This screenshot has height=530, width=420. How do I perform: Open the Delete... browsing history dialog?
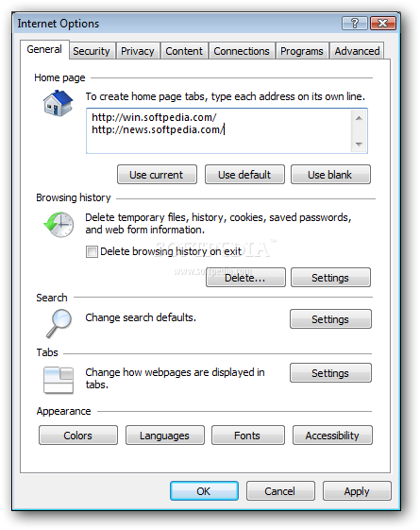(x=245, y=278)
